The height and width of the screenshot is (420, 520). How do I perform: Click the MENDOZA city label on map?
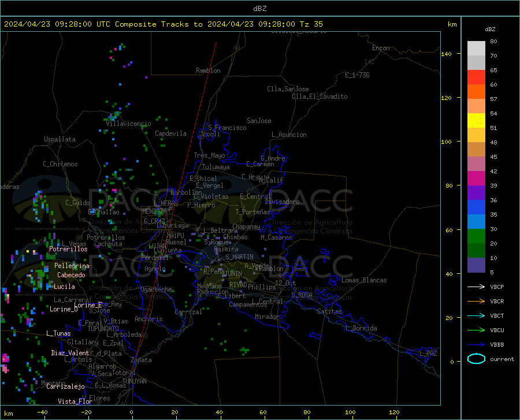coord(154,211)
